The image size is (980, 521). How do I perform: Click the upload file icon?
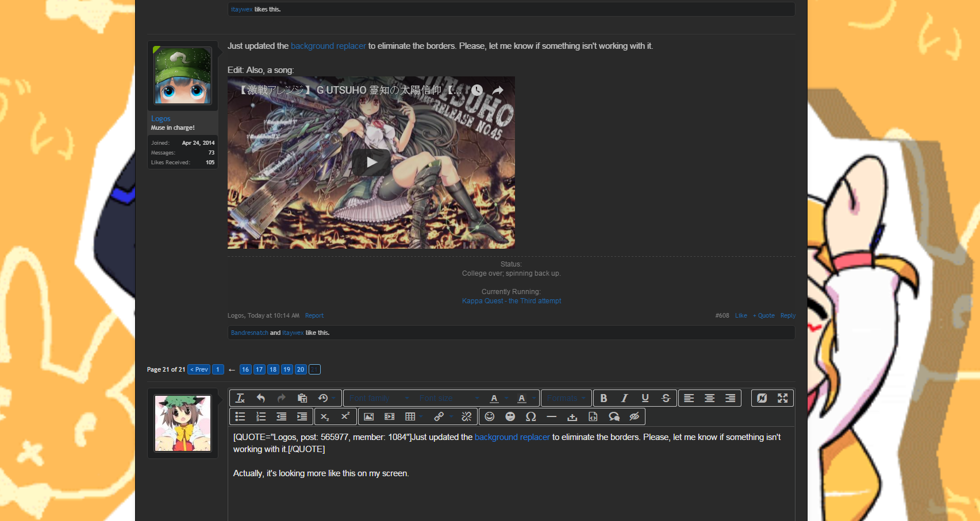pyautogui.click(x=572, y=416)
